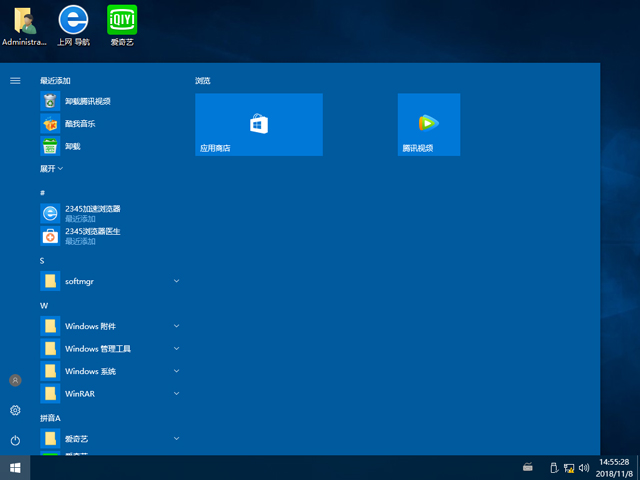Launch the 腾讯视频 tile

coord(428,124)
